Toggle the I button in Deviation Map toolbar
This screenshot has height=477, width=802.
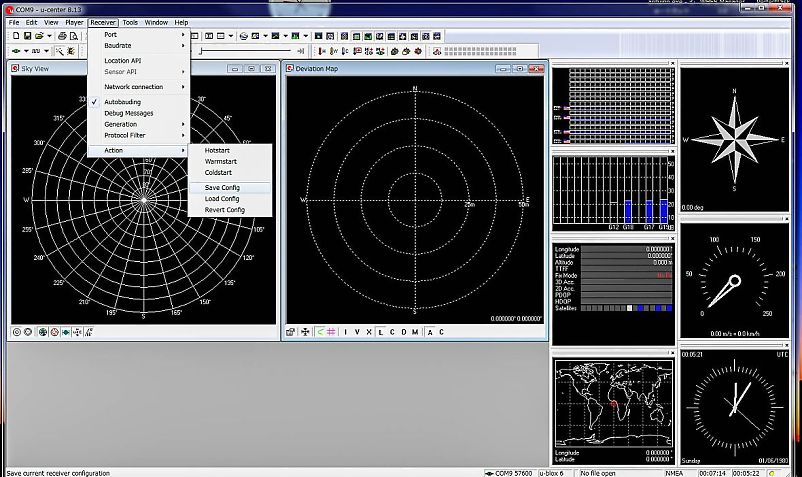click(346, 332)
